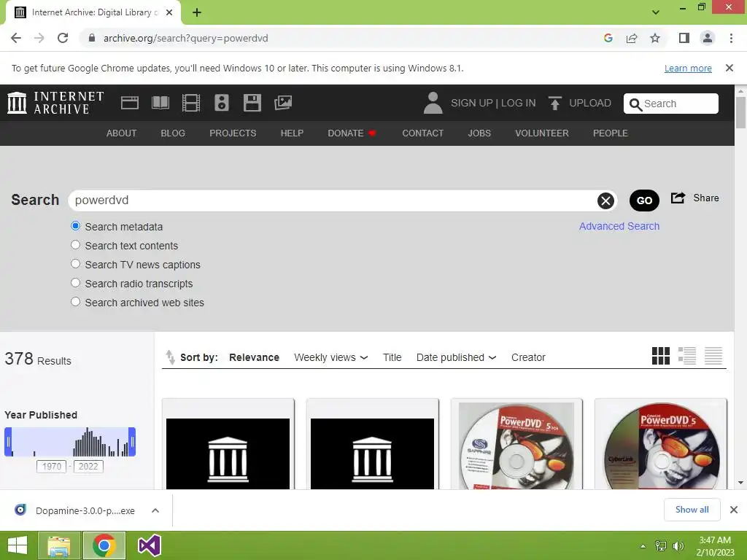The width and height of the screenshot is (747, 560).
Task: Open the VOLUNTEER menu item
Action: point(542,133)
